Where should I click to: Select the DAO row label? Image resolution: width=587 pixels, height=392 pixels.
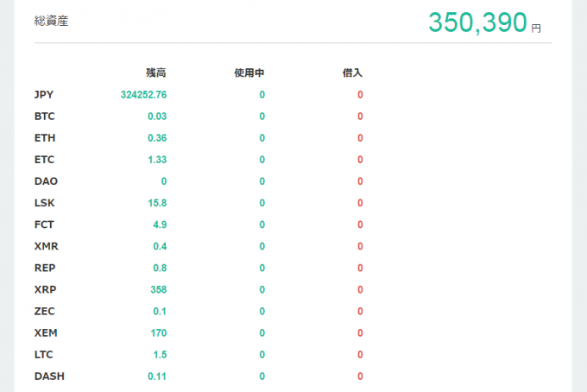pyautogui.click(x=46, y=181)
